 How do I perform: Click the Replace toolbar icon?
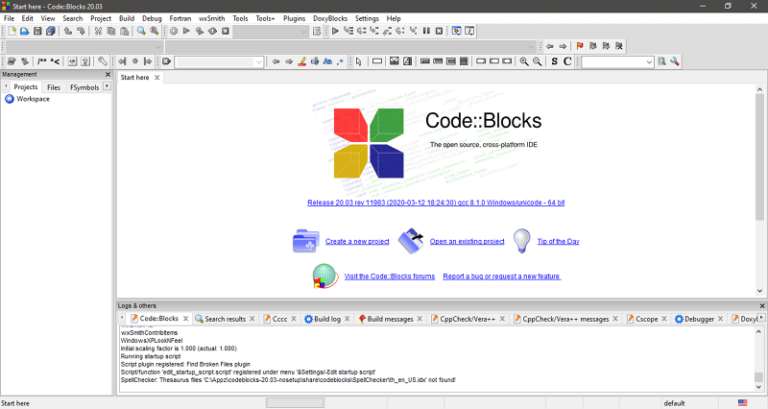click(154, 31)
